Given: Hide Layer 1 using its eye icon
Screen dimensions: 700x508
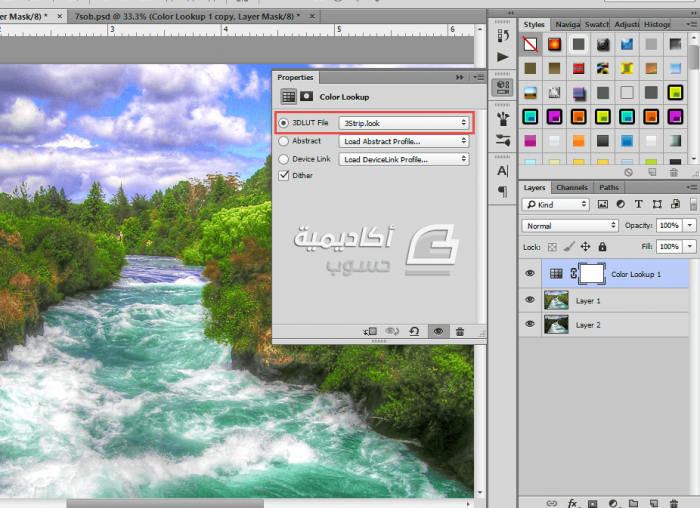Looking at the screenshot, I should tap(530, 300).
